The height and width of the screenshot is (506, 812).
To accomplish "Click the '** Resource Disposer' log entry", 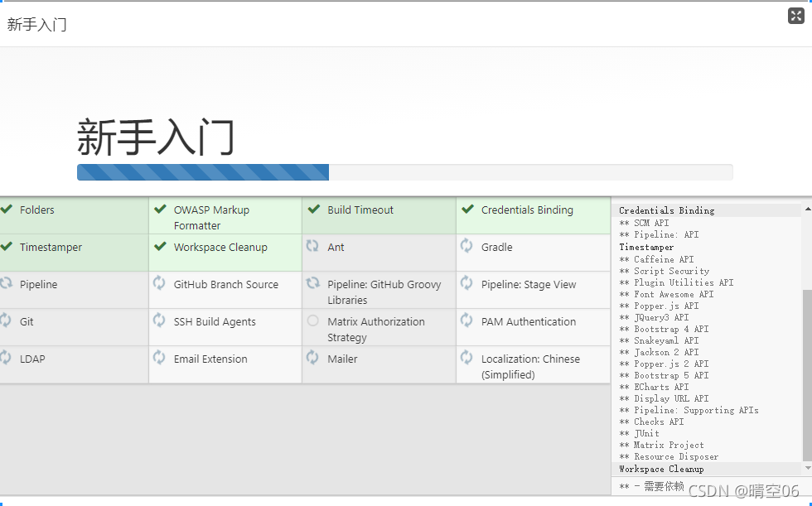I will 669,457.
